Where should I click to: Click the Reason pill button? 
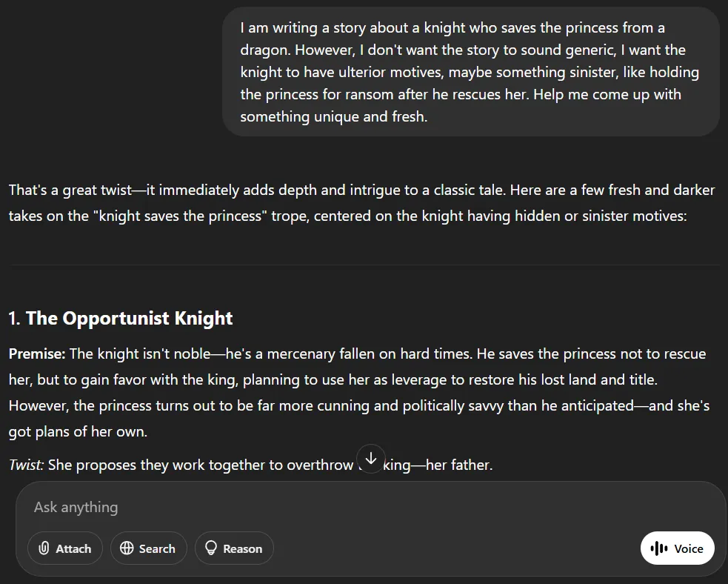pos(234,548)
